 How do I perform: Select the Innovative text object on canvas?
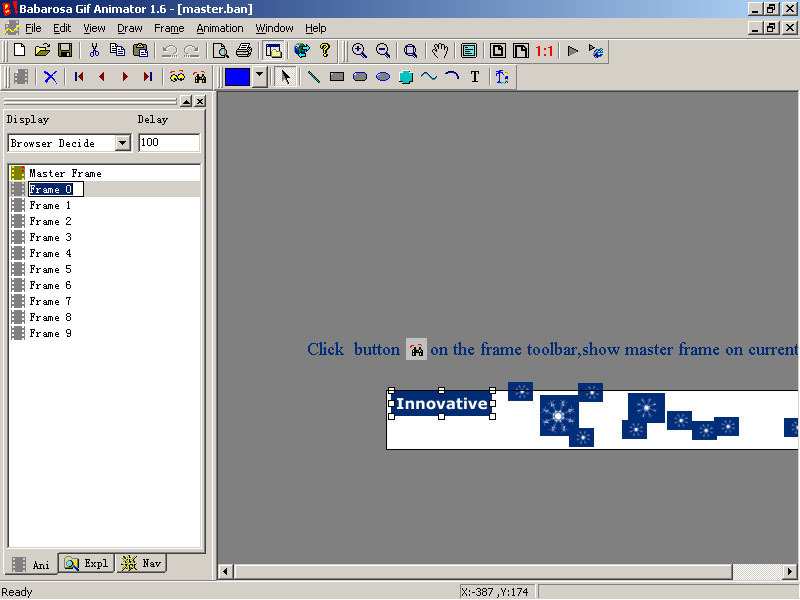[x=442, y=404]
